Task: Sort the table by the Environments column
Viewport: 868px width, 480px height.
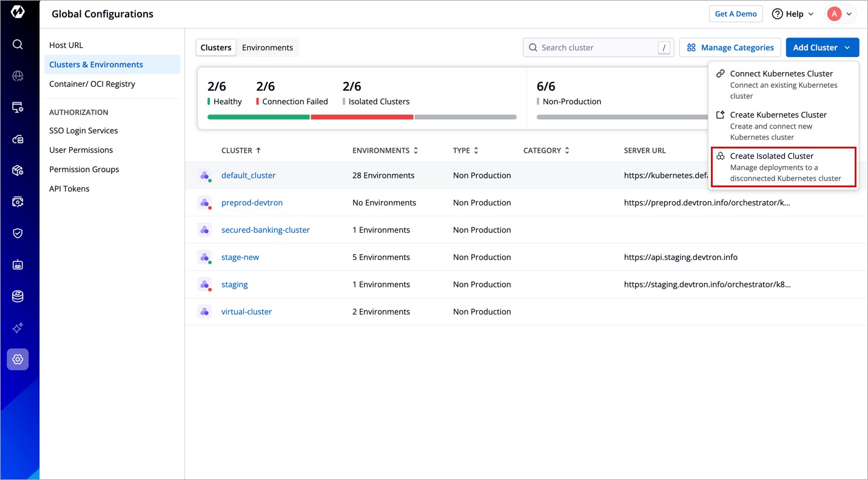Action: 385,150
